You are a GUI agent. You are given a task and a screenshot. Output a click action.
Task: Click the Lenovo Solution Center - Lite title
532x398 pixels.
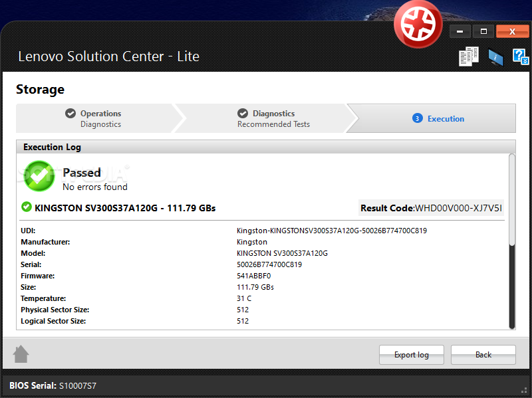click(108, 56)
